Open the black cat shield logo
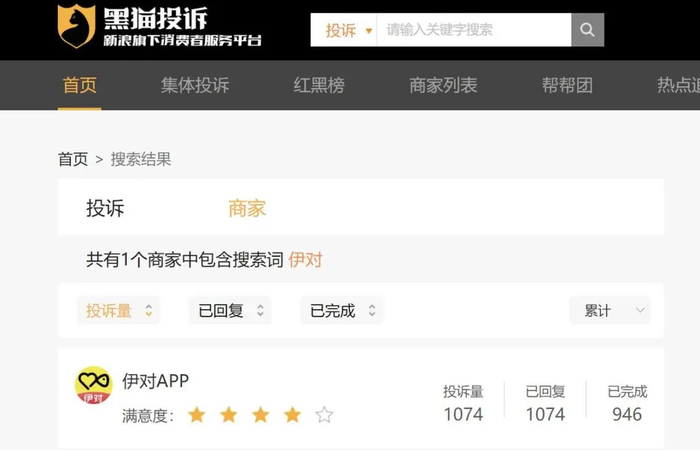Screen dimensions: 700x450 point(76,26)
